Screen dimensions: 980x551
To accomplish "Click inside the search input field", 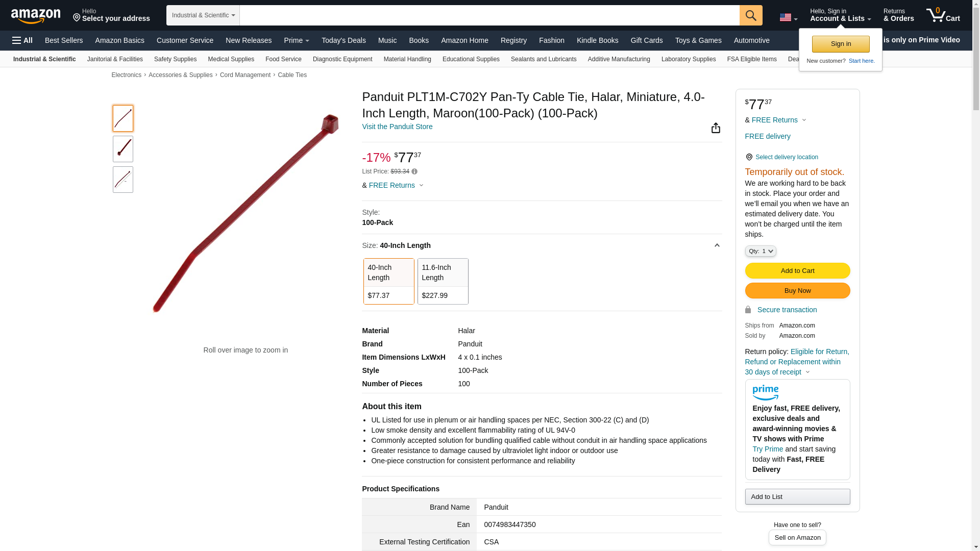I will 489,15.
